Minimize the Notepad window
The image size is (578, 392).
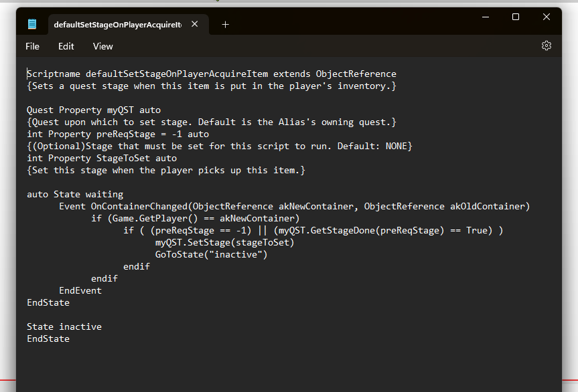click(x=486, y=17)
